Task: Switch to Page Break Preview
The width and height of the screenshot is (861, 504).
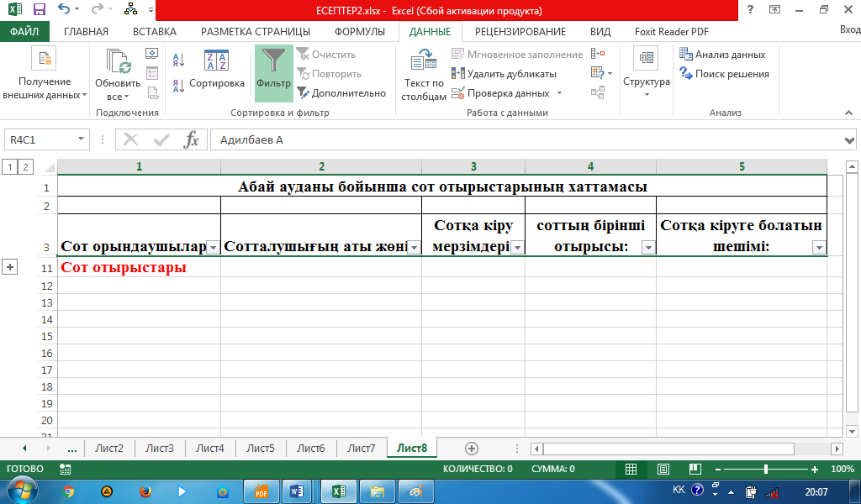Action: (695, 469)
